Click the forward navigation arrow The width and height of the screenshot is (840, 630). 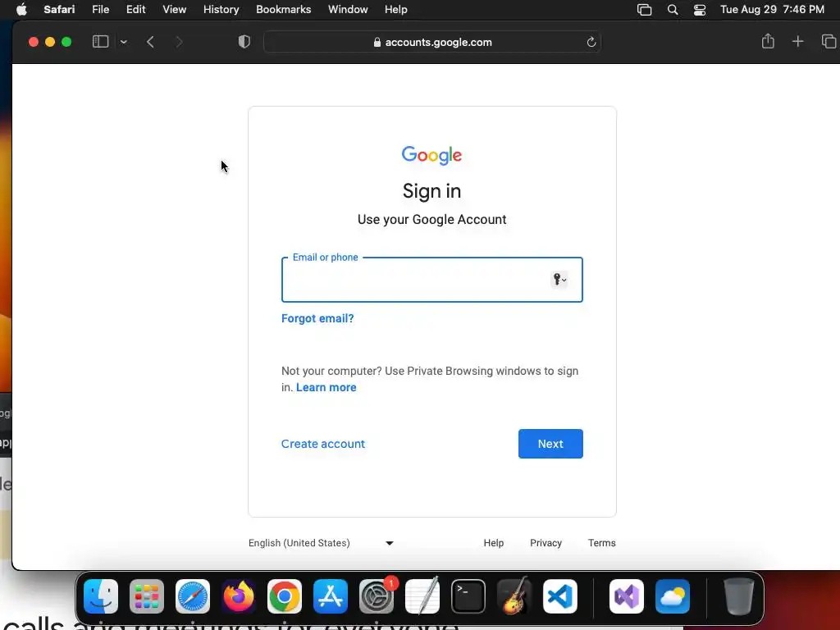(x=179, y=42)
